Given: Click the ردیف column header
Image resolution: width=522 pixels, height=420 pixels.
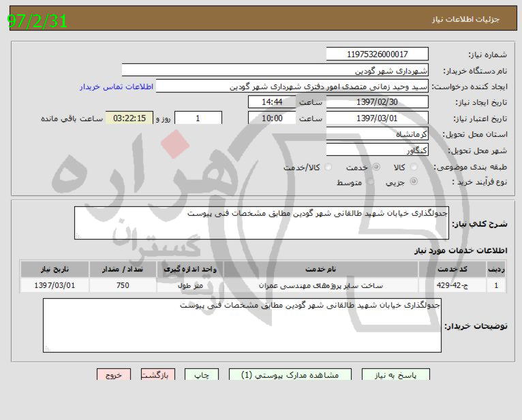Looking at the screenshot, I should pos(496,269).
